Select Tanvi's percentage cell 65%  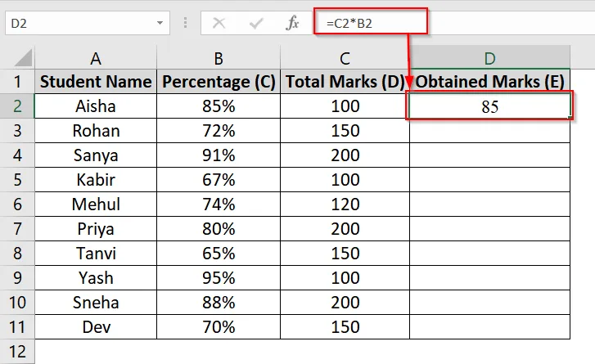coord(219,254)
